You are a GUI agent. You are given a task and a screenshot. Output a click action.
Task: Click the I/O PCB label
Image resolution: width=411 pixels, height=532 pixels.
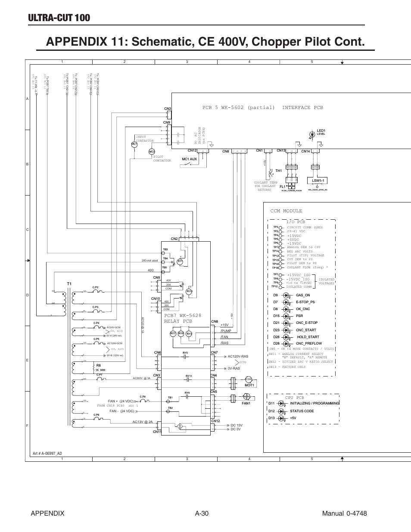tap(296, 221)
